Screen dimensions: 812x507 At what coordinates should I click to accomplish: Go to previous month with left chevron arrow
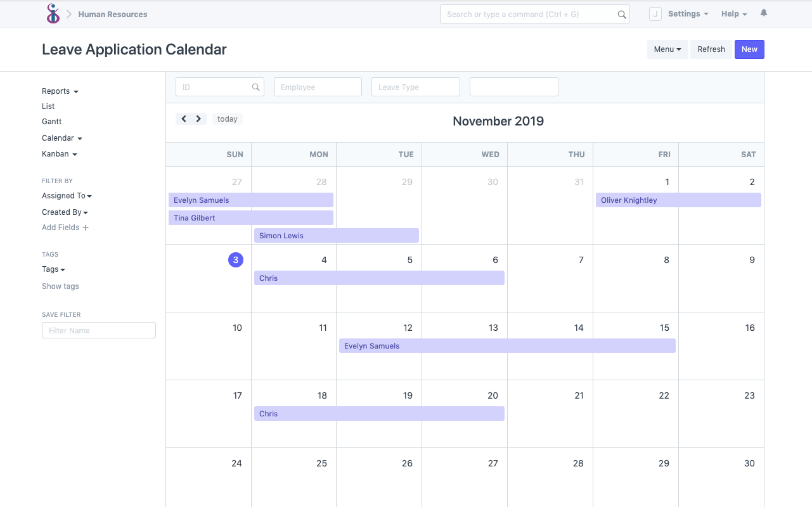[183, 119]
